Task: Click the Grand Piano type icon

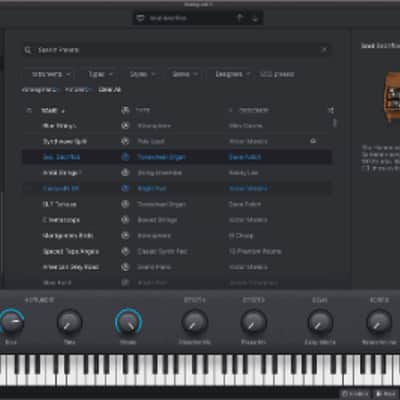Action: [125, 267]
